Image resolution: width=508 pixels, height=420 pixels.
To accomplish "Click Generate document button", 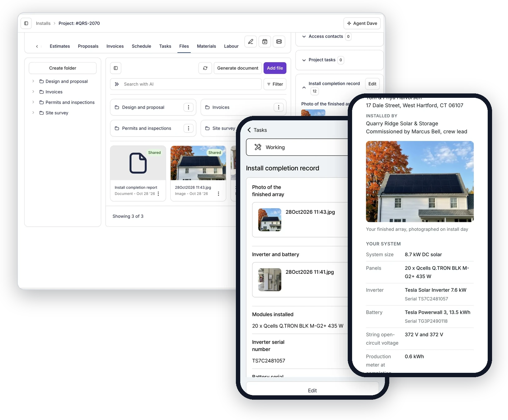I will pyautogui.click(x=238, y=68).
